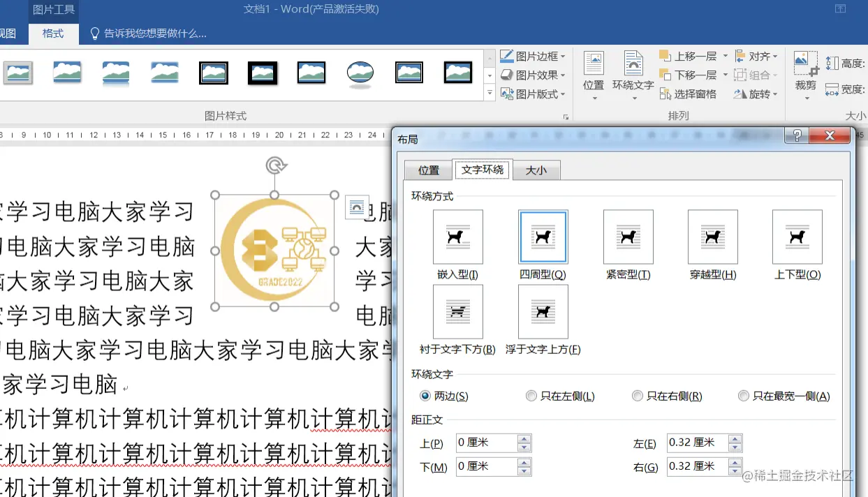Click the lightbulb tell-me icon

click(x=96, y=33)
